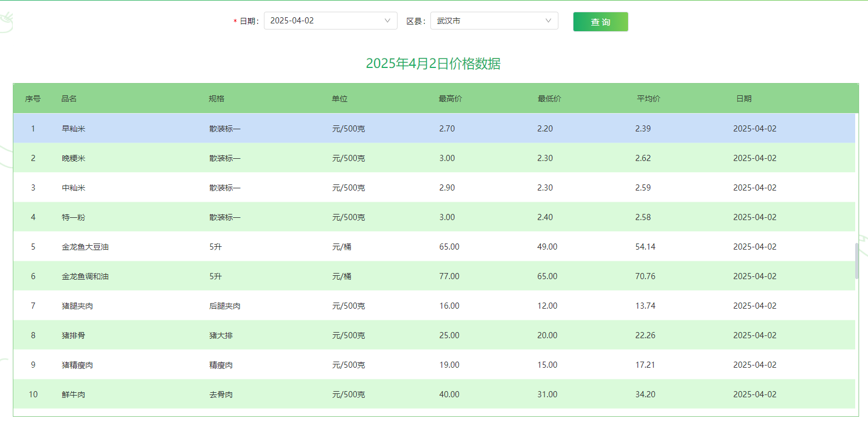Click the 中籼米 product name
This screenshot has width=868, height=424.
point(73,188)
